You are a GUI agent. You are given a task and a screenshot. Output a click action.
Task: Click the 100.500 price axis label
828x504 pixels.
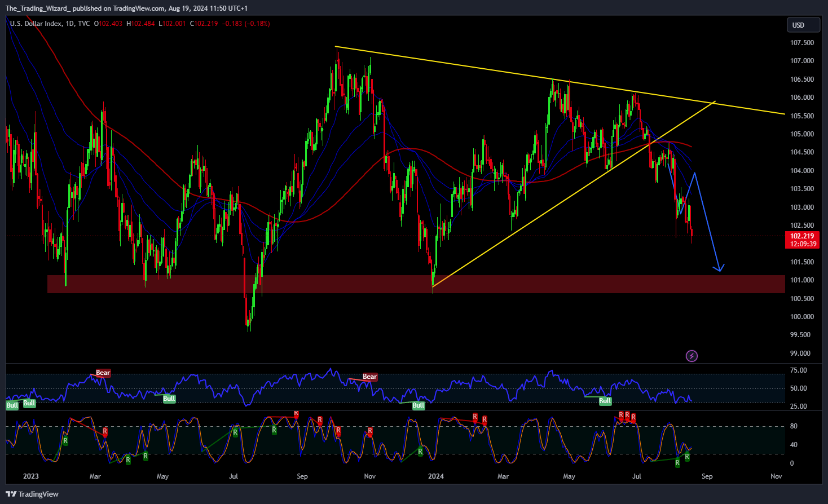801,299
